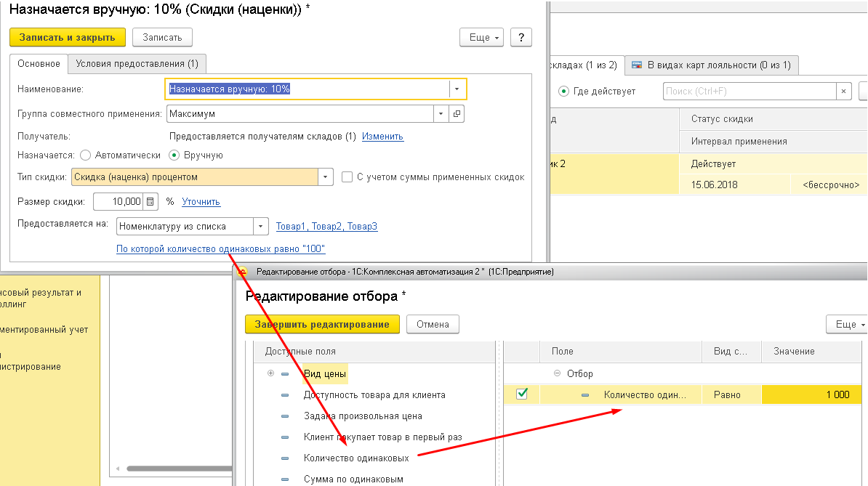Click the 1C application icon in filter window title

tap(244, 272)
